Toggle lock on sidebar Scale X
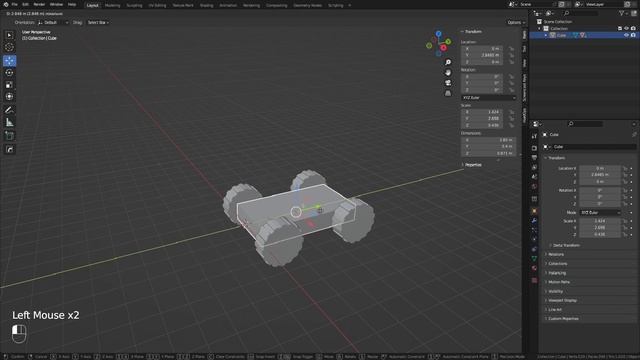 (511, 112)
